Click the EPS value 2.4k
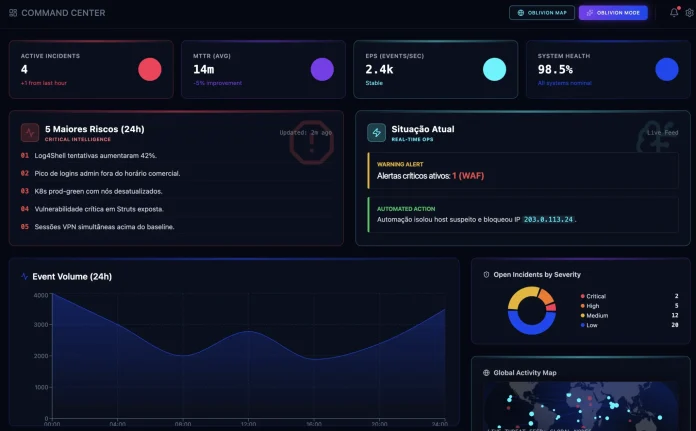The height and width of the screenshot is (431, 696). (379, 69)
